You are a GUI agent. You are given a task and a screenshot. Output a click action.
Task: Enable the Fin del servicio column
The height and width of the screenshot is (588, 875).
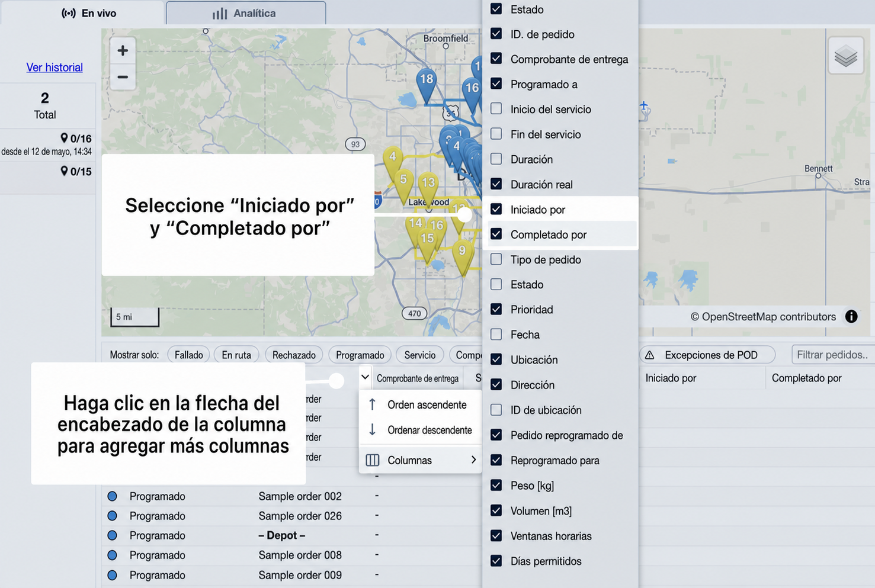click(x=496, y=134)
